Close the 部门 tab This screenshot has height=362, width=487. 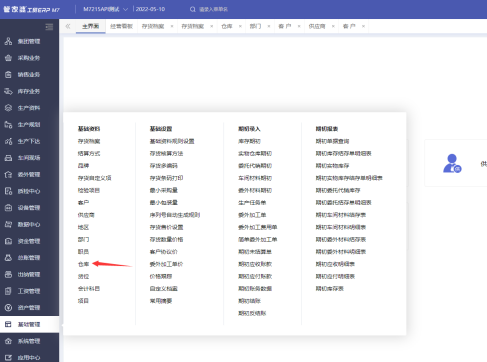pos(269,26)
